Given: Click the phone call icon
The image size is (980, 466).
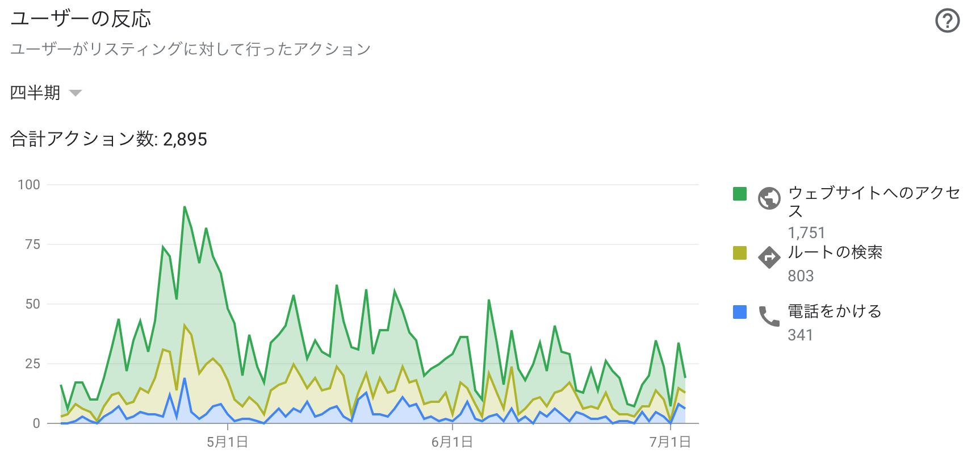Looking at the screenshot, I should click(x=769, y=316).
